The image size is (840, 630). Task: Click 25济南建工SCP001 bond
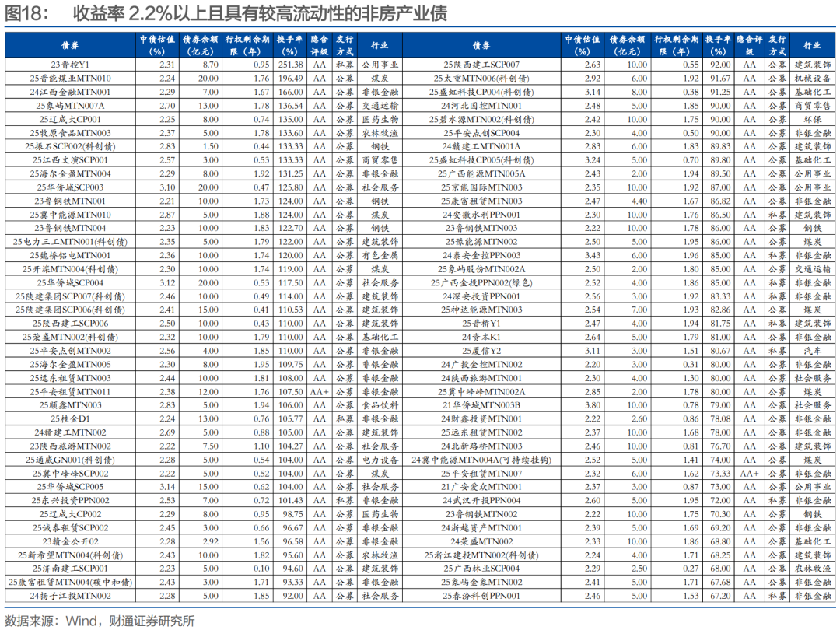pos(70,569)
